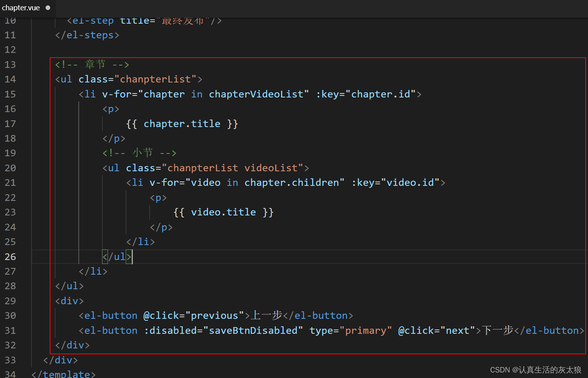Image resolution: width=588 pixels, height=378 pixels.
Task: Click the closing template tag on line 34
Action: 63,374
